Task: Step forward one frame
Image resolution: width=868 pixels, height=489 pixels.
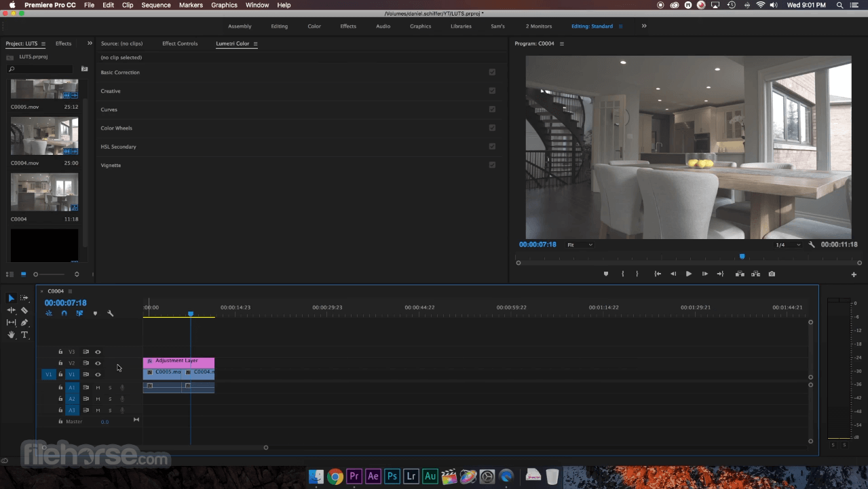Action: [x=704, y=274]
